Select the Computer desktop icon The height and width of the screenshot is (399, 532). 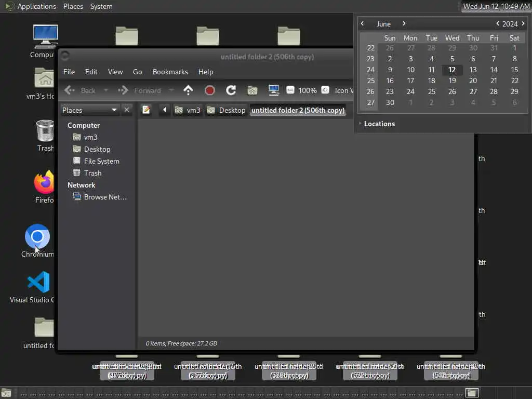click(44, 42)
